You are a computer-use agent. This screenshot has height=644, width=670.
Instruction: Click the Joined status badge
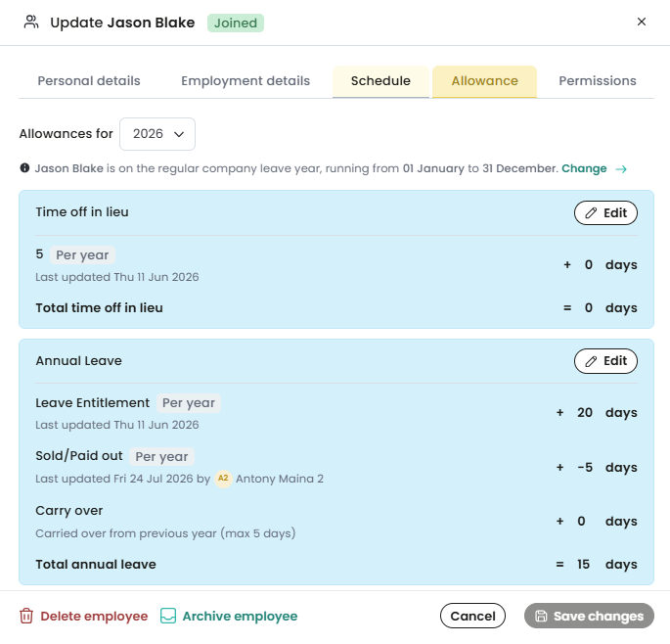[x=236, y=23]
